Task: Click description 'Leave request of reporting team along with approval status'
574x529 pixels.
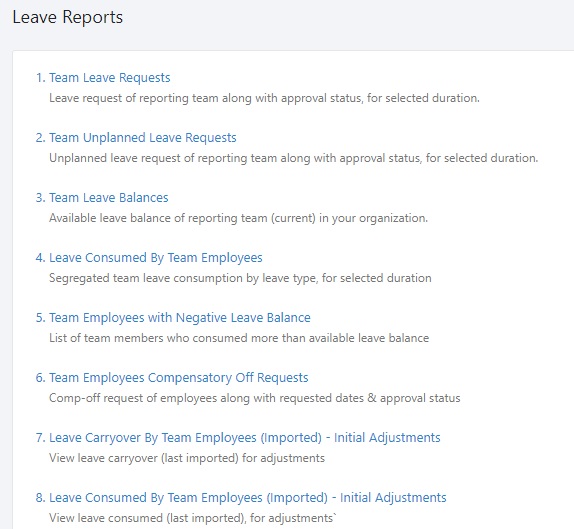Action: point(264,98)
